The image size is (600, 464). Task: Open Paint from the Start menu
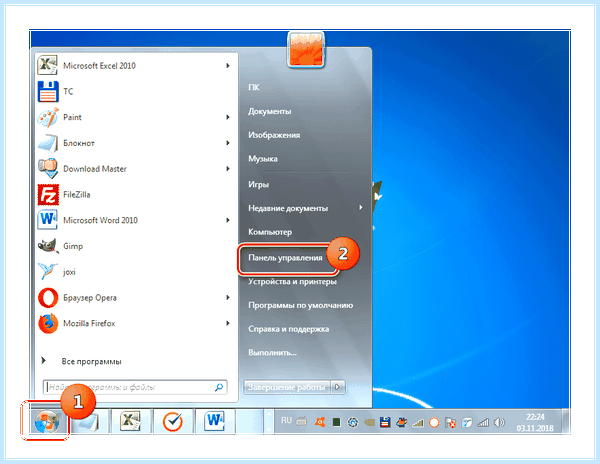pos(136,117)
